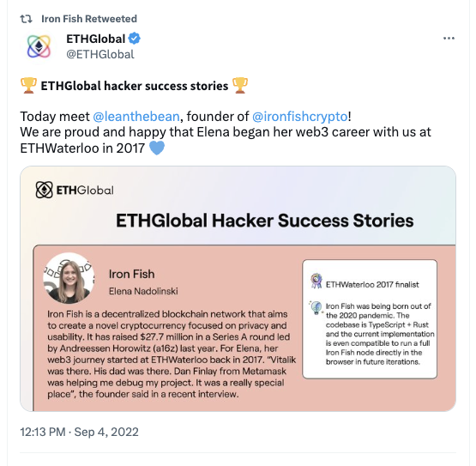Click the ETHWaterloo finalist ribbon icon
Image resolution: width=476 pixels, height=466 pixels.
(x=316, y=281)
